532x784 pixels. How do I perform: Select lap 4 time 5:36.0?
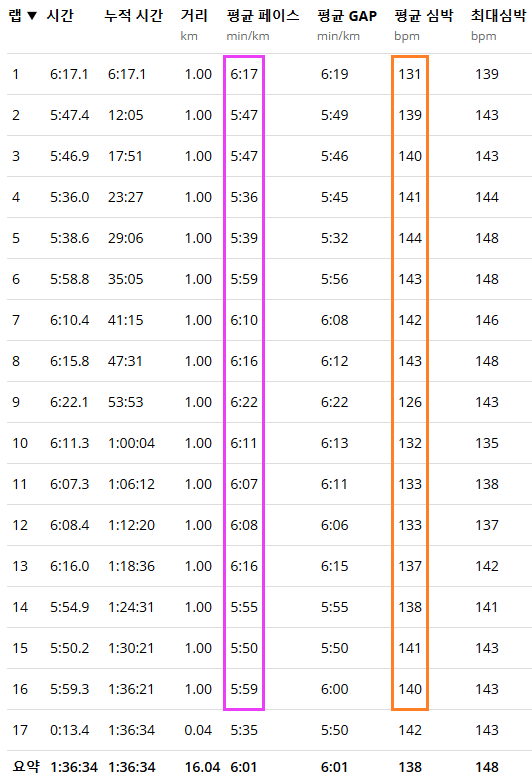[70, 197]
